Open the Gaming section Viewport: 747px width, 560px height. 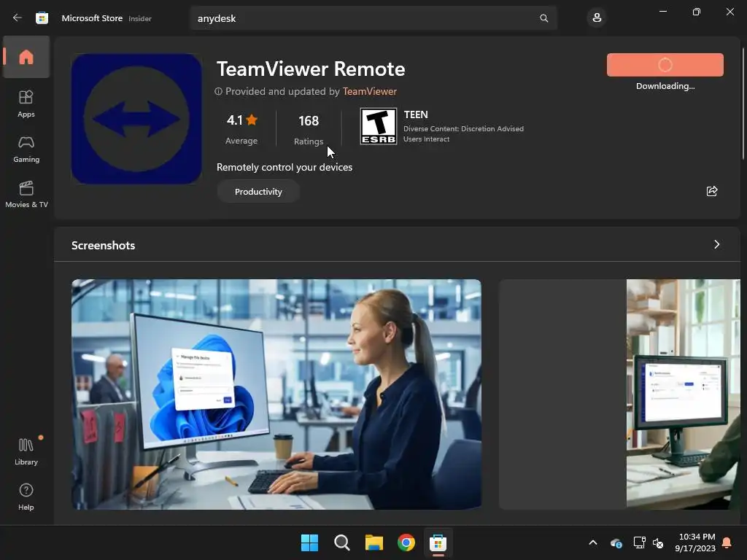tap(26, 149)
